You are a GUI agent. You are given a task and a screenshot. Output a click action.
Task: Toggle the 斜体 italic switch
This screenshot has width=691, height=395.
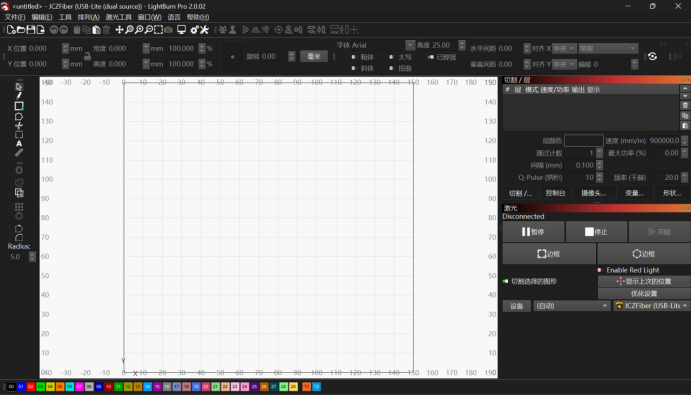coord(353,68)
